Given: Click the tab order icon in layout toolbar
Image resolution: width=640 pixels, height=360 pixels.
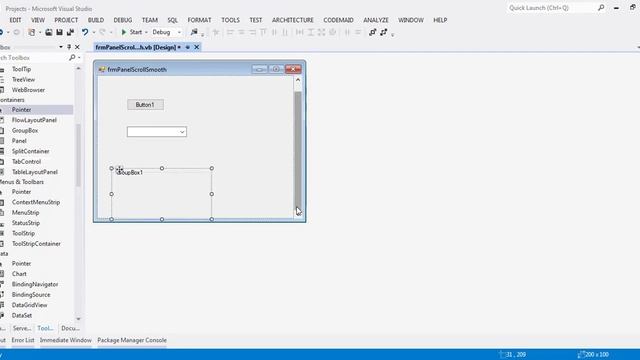Looking at the screenshot, I should click(x=372, y=32).
